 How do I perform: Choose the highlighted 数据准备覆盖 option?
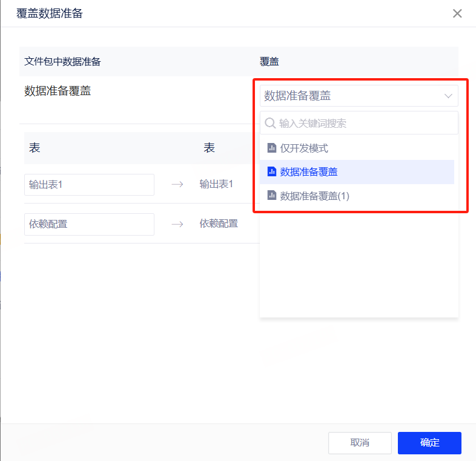[309, 172]
